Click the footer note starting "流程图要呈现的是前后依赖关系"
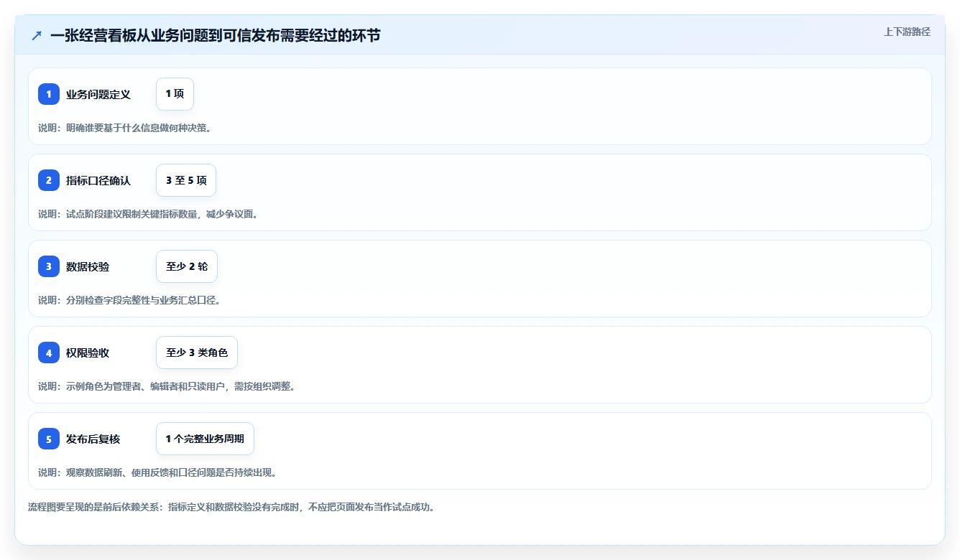The height and width of the screenshot is (560, 960). [x=231, y=507]
